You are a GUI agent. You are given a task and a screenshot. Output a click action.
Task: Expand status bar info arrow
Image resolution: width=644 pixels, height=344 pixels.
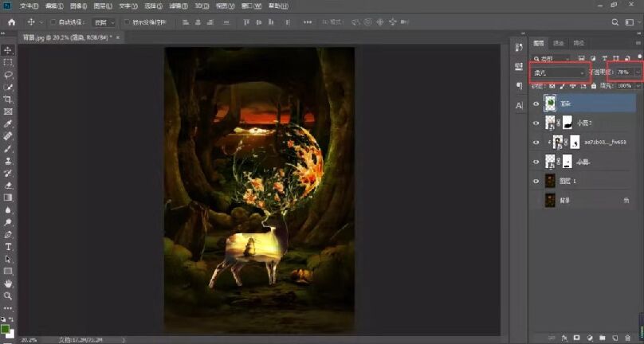(124, 340)
